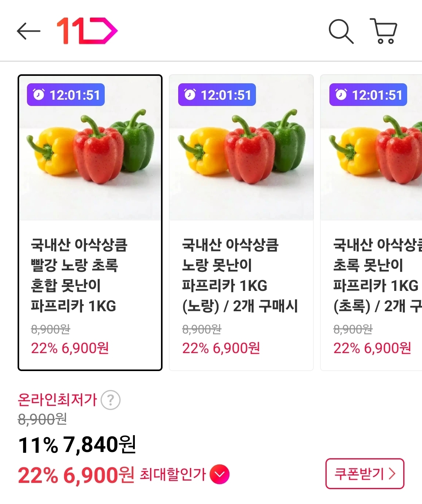Open the search magnifier icon

[x=341, y=31]
